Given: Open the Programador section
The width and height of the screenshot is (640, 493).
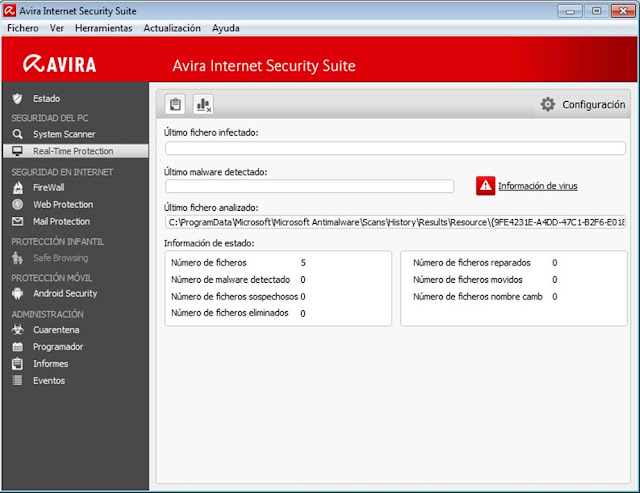Looking at the screenshot, I should coord(58,346).
